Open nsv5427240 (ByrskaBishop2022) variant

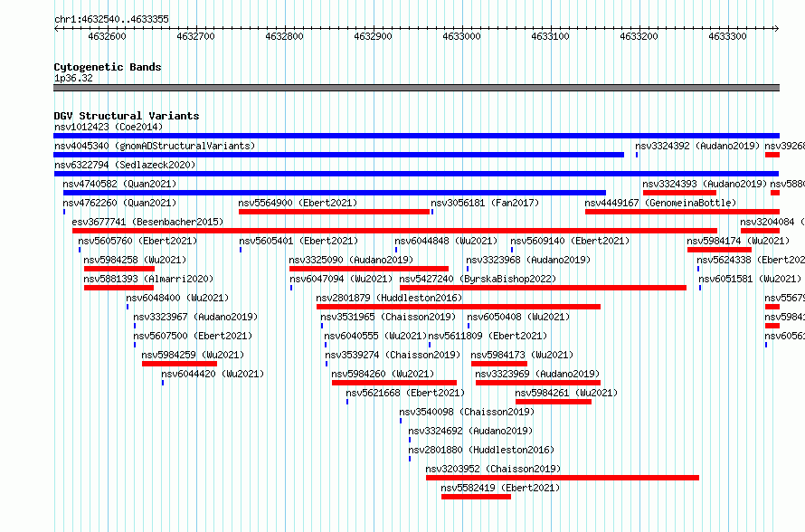[x=478, y=279]
